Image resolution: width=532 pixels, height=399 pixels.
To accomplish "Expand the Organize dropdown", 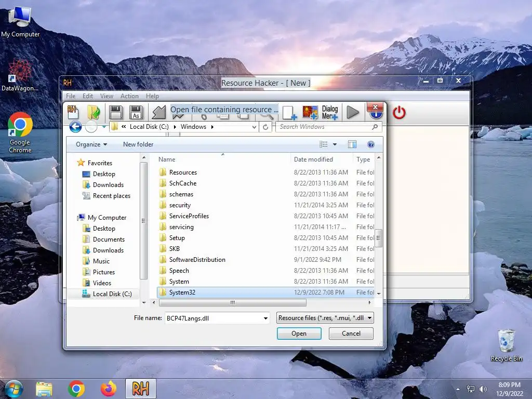I will pos(91,144).
